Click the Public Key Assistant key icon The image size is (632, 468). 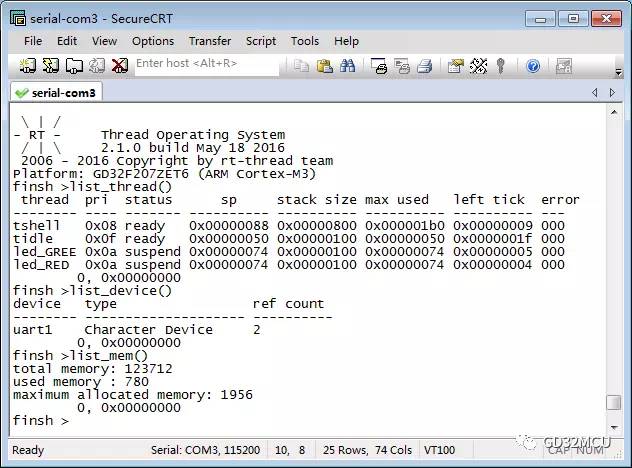point(501,66)
